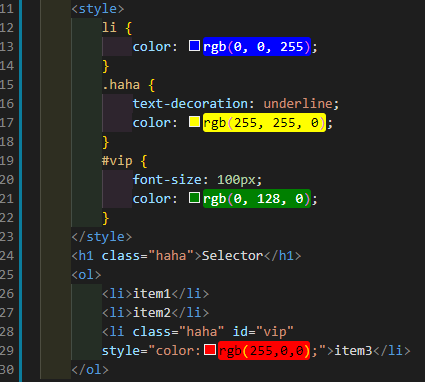Click the text-decoration property

tap(190, 104)
